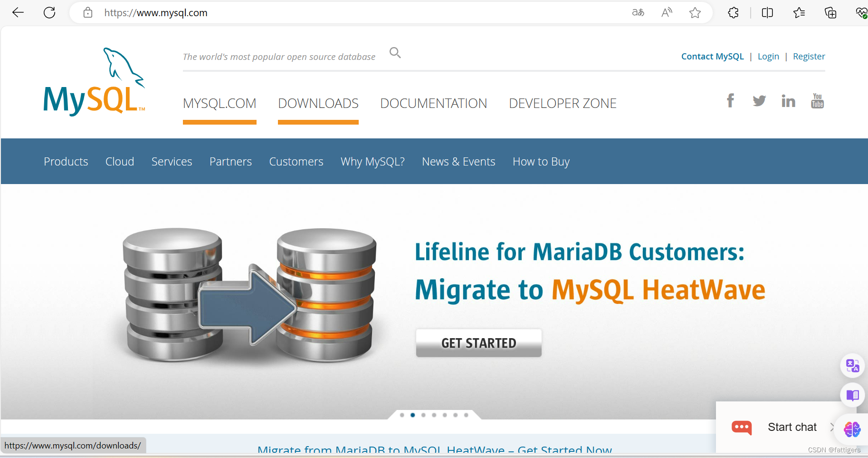Click the GET STARTED button

tap(478, 343)
